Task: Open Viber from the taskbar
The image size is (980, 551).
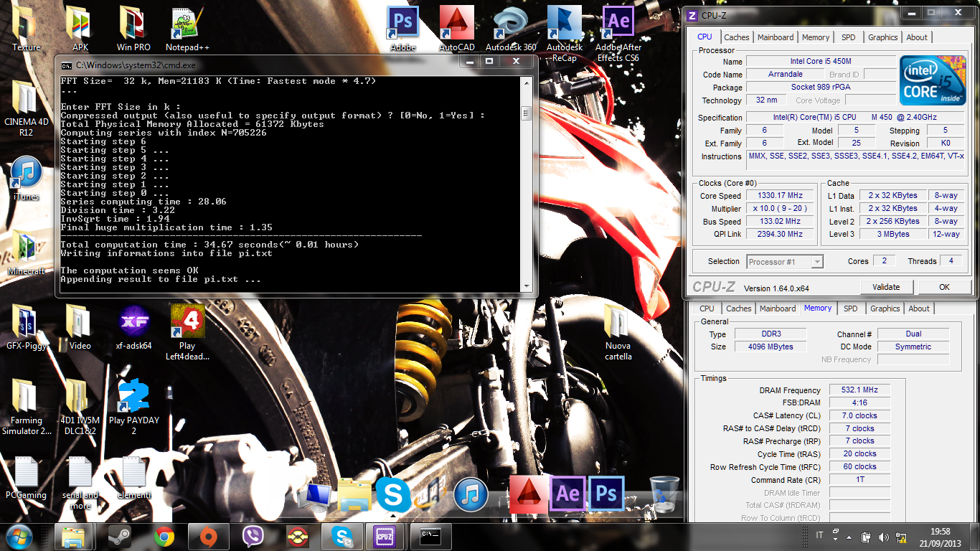Action: coord(253,537)
